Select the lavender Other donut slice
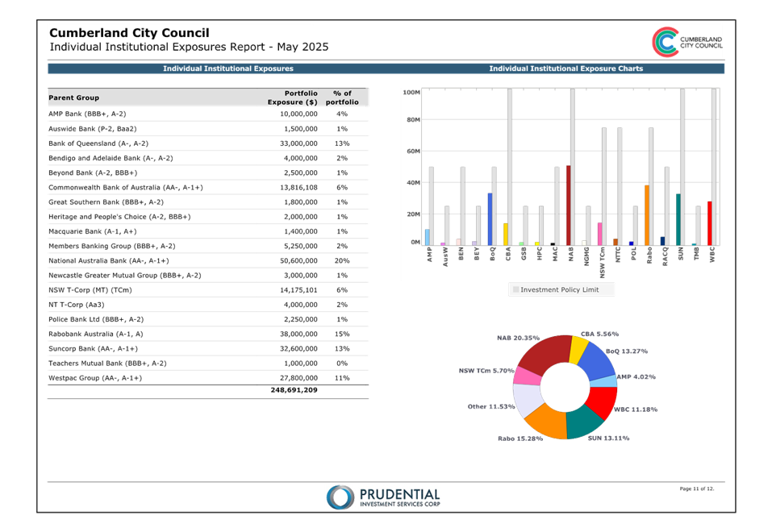This screenshot has height=532, width=772. point(528,399)
